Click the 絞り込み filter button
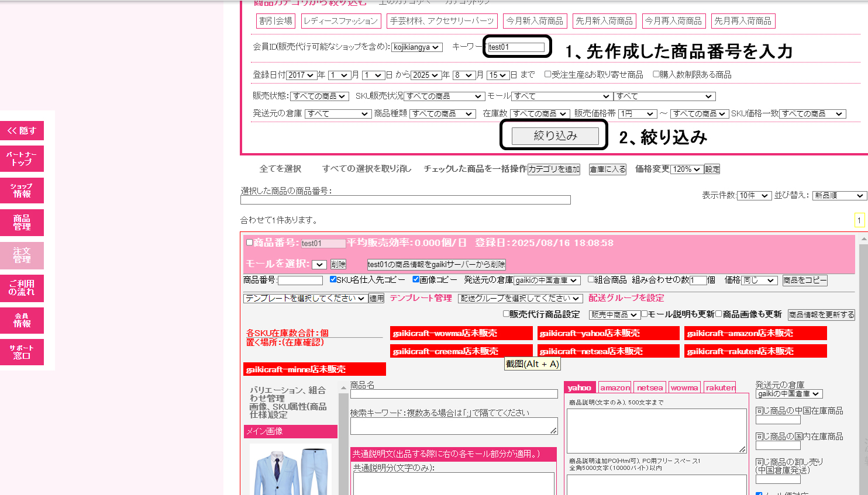Screen dimensions: 868x495 tap(555, 136)
